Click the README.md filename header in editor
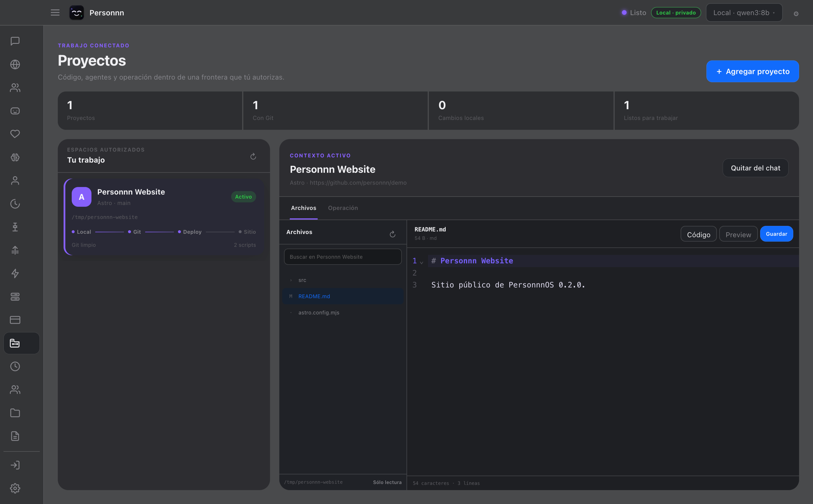813x504 pixels. pos(430,229)
